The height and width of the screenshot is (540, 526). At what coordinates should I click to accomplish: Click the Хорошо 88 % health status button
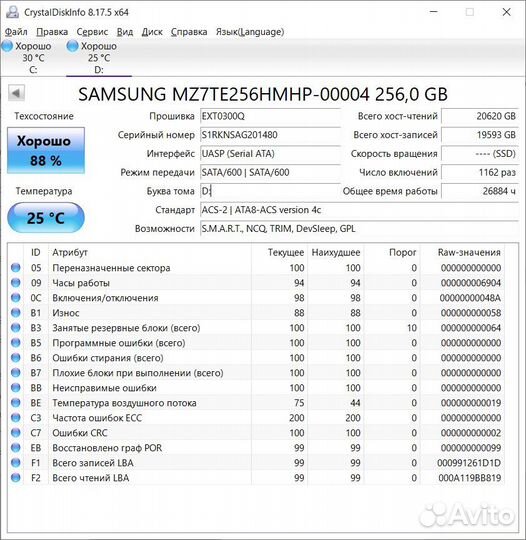46,150
